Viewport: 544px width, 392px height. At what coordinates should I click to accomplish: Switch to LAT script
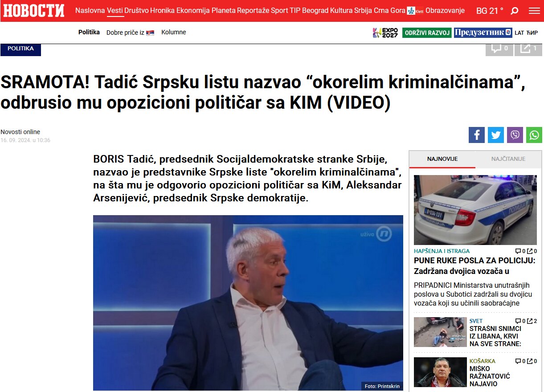[519, 33]
